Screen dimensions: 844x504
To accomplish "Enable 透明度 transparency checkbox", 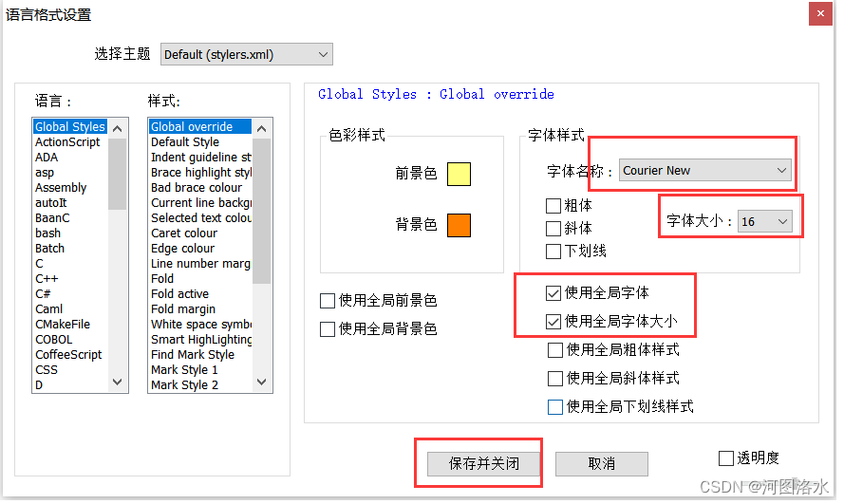I will [726, 458].
